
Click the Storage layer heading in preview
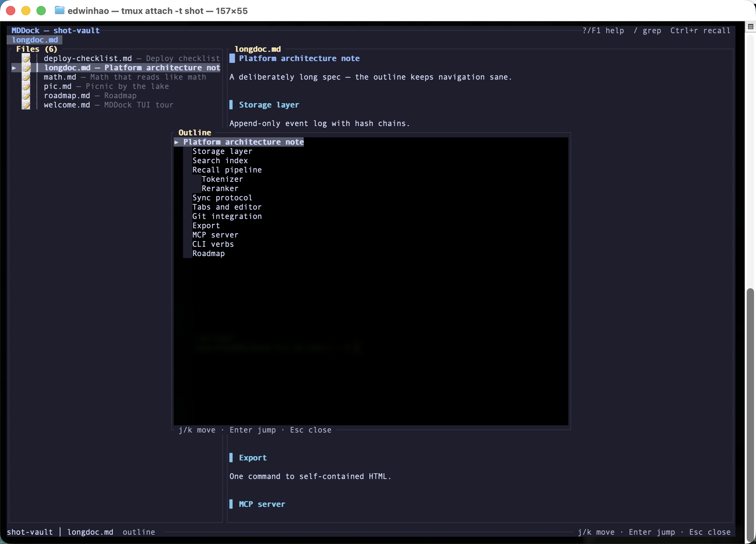[x=269, y=105]
